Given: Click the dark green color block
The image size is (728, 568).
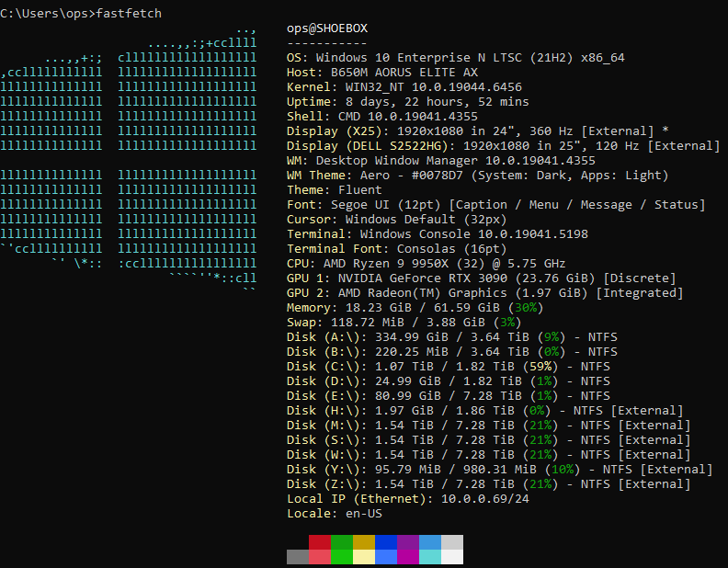Looking at the screenshot, I should click(342, 542).
